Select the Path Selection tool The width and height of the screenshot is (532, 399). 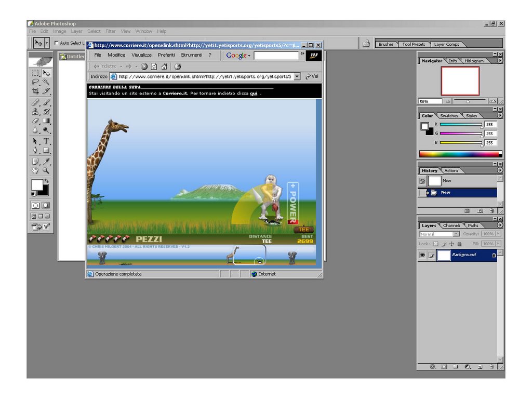pyautogui.click(x=35, y=141)
